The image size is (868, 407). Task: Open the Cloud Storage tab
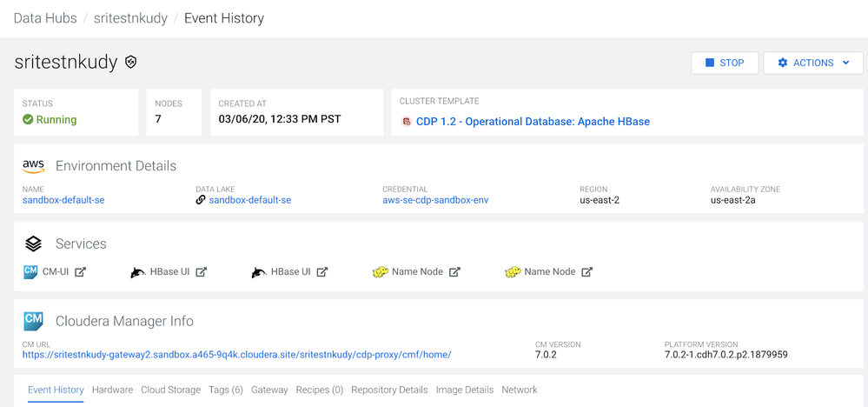click(170, 390)
